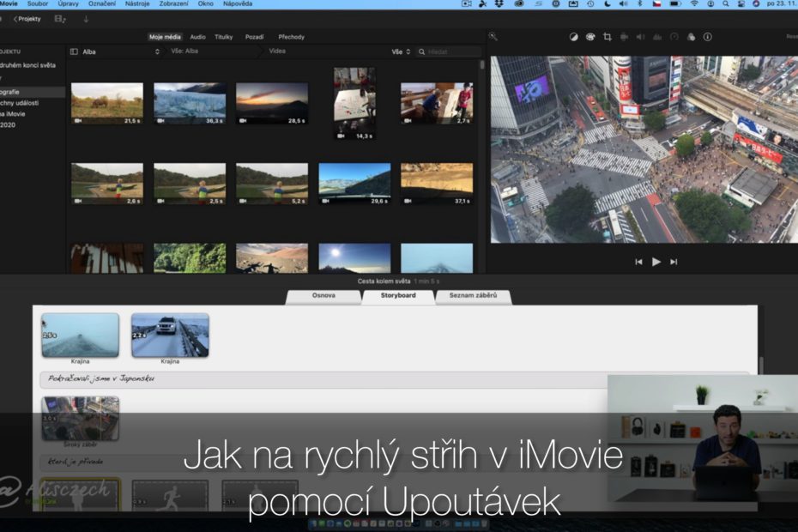Play the video in the viewer
Screen dimensions: 798x532
(x=656, y=262)
